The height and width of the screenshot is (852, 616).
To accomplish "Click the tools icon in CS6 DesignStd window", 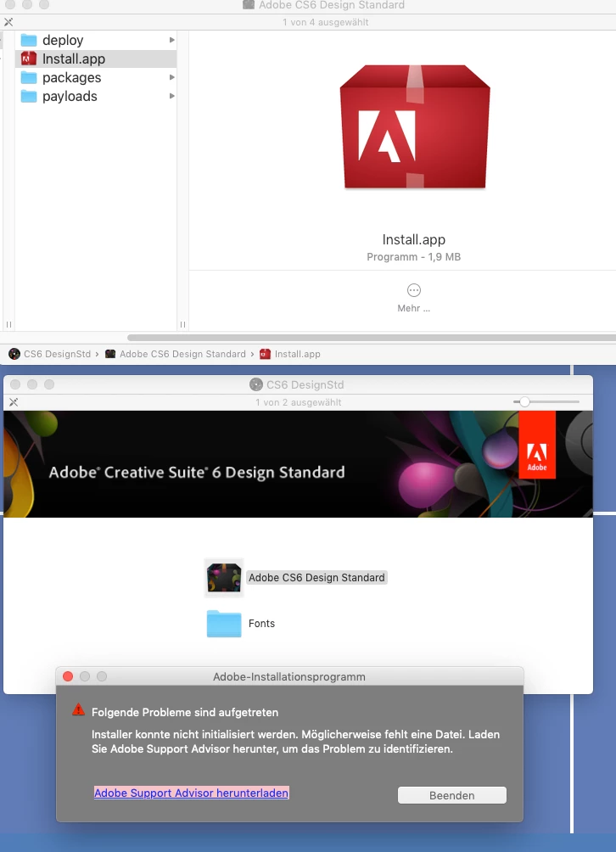I will [14, 402].
